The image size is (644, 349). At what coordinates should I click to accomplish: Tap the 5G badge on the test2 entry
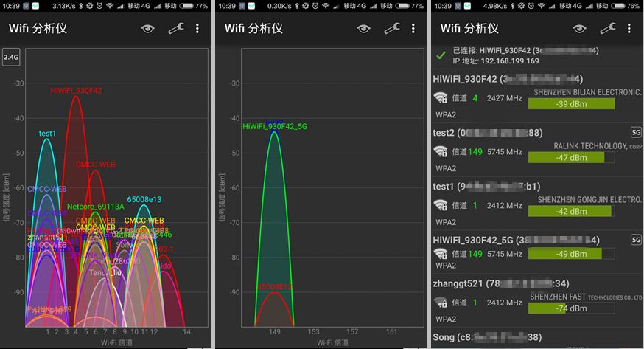636,133
